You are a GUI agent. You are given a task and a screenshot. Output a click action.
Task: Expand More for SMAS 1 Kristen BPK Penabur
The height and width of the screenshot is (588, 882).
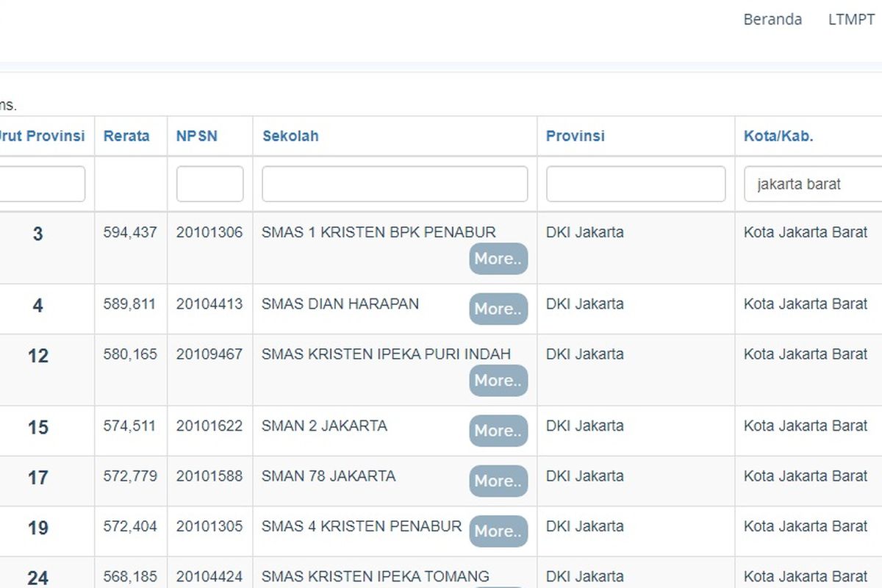(x=498, y=259)
